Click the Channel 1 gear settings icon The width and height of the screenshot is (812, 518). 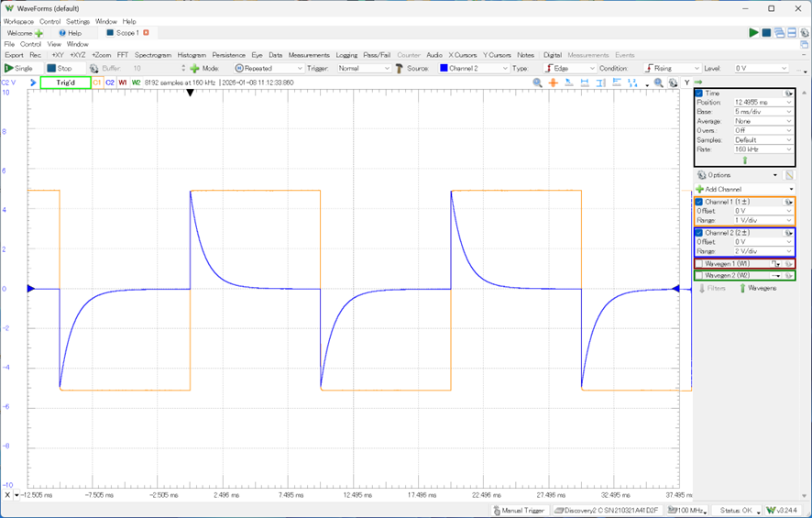pyautogui.click(x=788, y=202)
